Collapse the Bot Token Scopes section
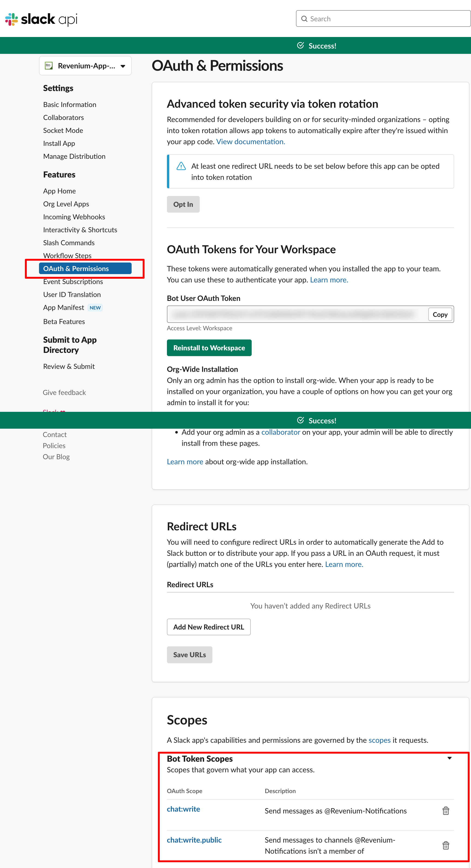 coord(449,758)
